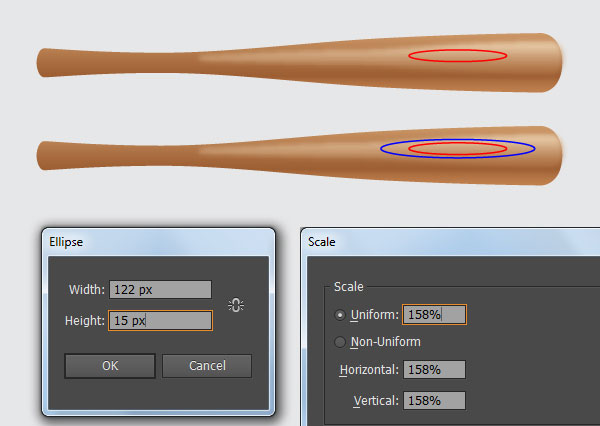The image size is (600, 426).
Task: Click the Height label in Ellipse dialog
Action: [x=85, y=321]
